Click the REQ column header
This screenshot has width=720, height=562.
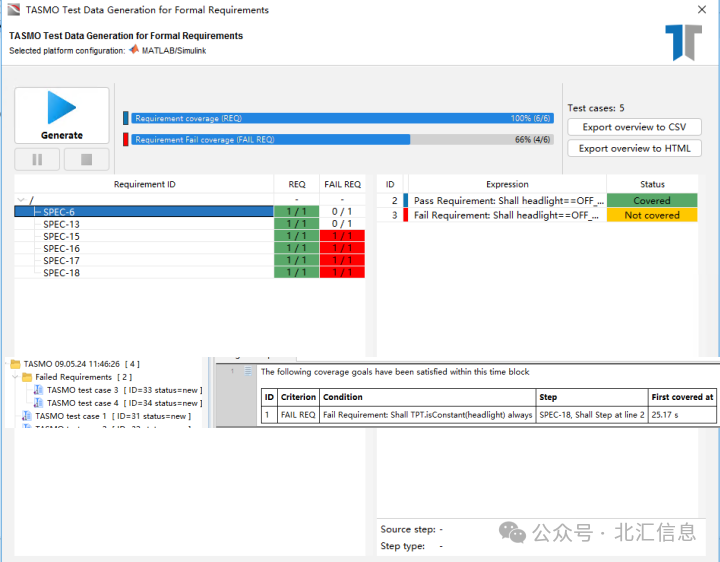click(297, 184)
